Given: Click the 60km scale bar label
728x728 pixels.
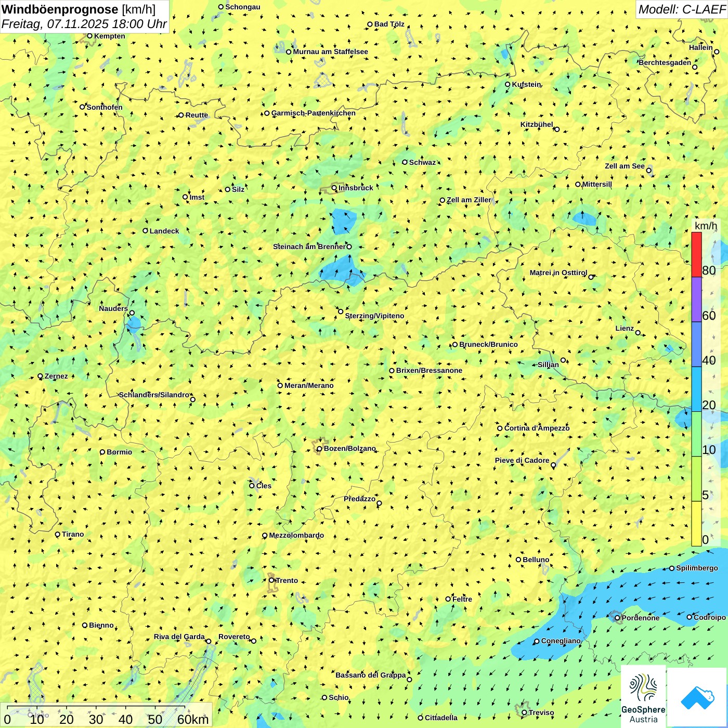Looking at the screenshot, I should (193, 719).
